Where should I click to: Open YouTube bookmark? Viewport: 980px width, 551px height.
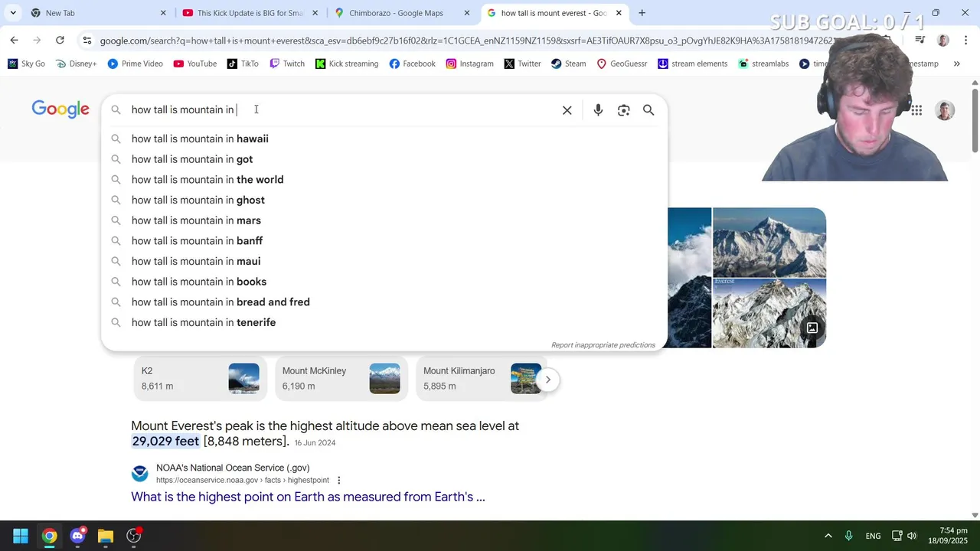[195, 64]
